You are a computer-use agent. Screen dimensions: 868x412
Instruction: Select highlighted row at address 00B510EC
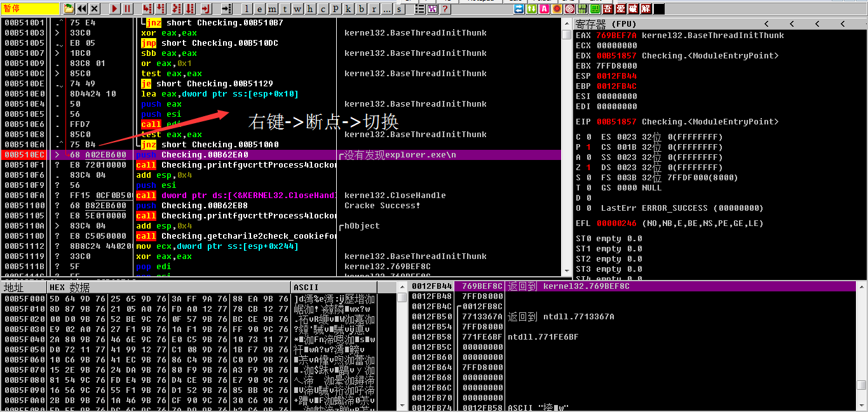(x=280, y=154)
